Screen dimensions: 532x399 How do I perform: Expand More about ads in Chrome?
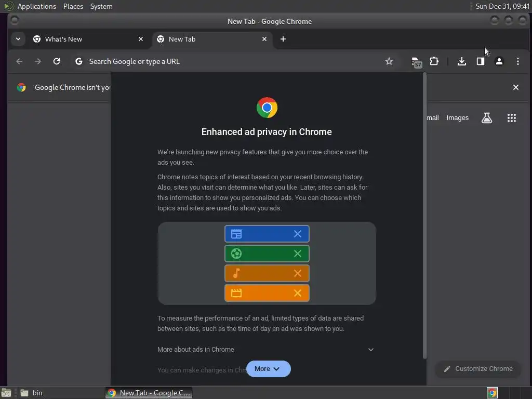[x=265, y=350]
